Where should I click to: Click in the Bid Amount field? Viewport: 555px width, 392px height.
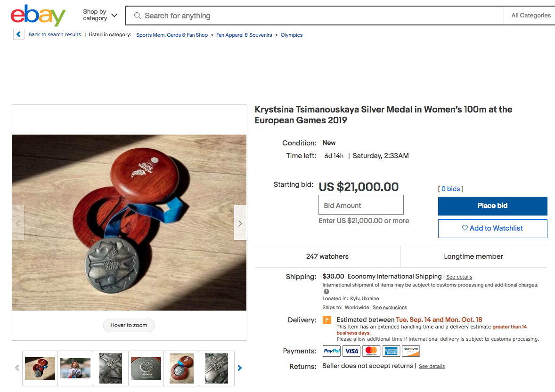(361, 205)
